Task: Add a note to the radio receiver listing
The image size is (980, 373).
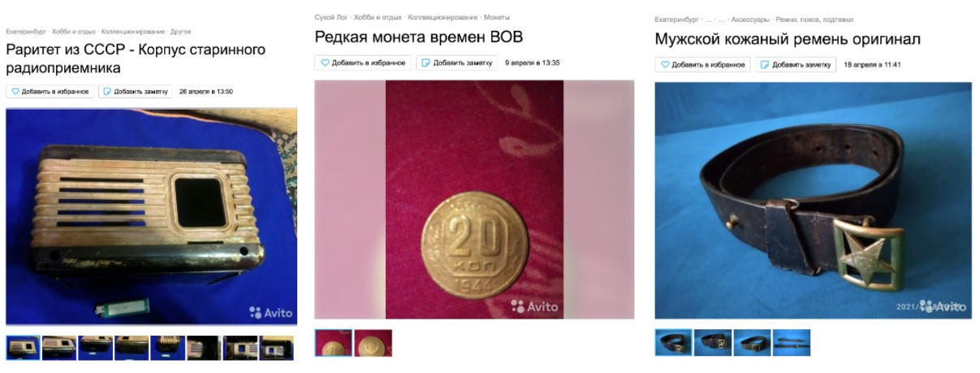Action: click(x=136, y=92)
